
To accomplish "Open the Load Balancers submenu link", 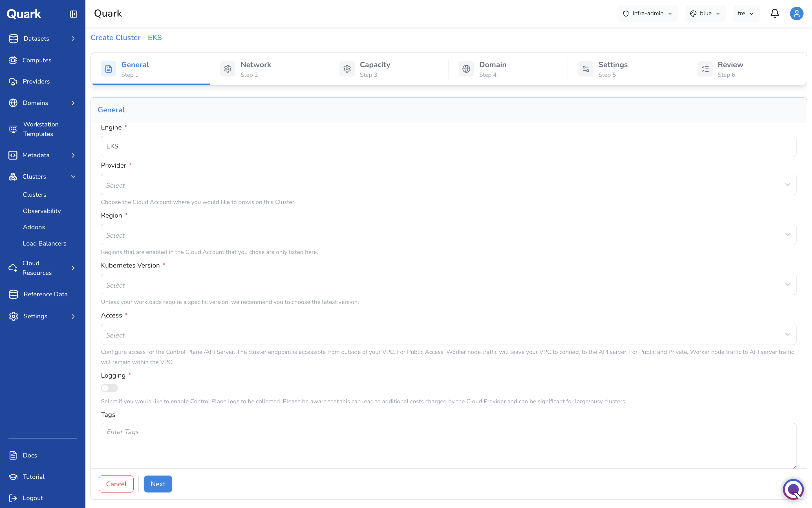I will coord(45,244).
